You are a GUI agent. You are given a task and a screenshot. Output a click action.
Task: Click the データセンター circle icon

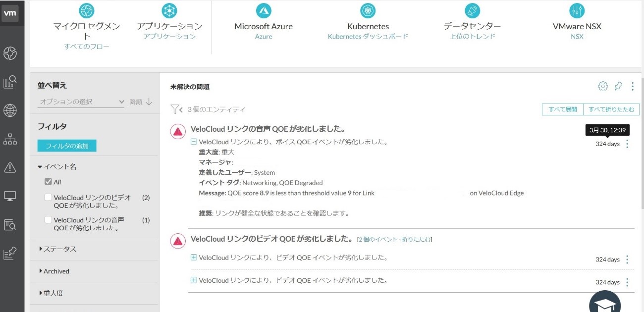pyautogui.click(x=472, y=10)
